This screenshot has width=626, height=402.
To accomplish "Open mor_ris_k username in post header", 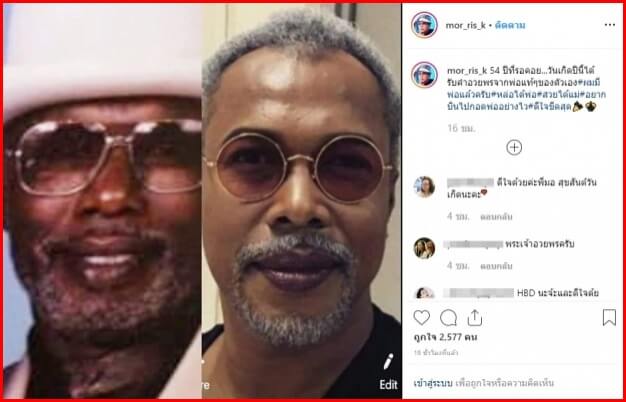I will [x=466, y=25].
